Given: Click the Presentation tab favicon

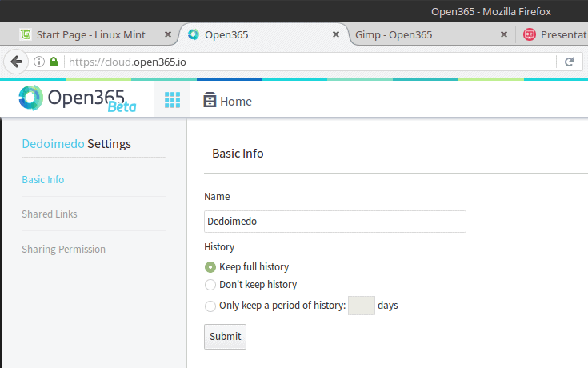Looking at the screenshot, I should point(529,34).
